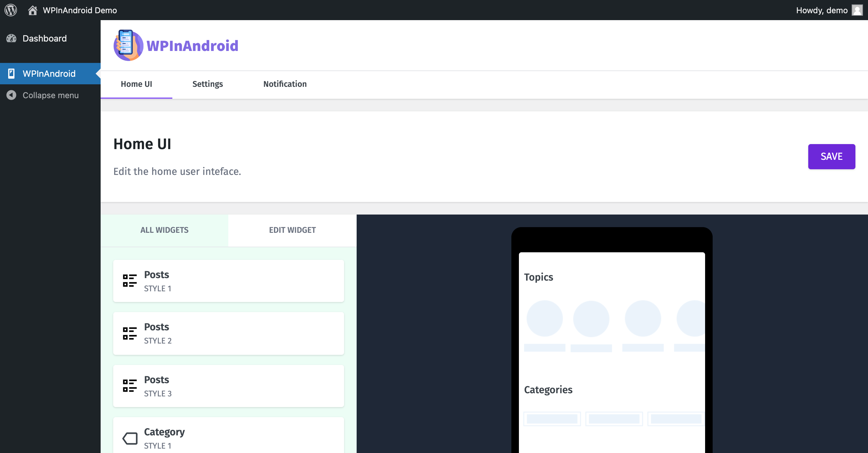Open the ALL WIDGETS tab
The height and width of the screenshot is (453, 868).
click(164, 230)
